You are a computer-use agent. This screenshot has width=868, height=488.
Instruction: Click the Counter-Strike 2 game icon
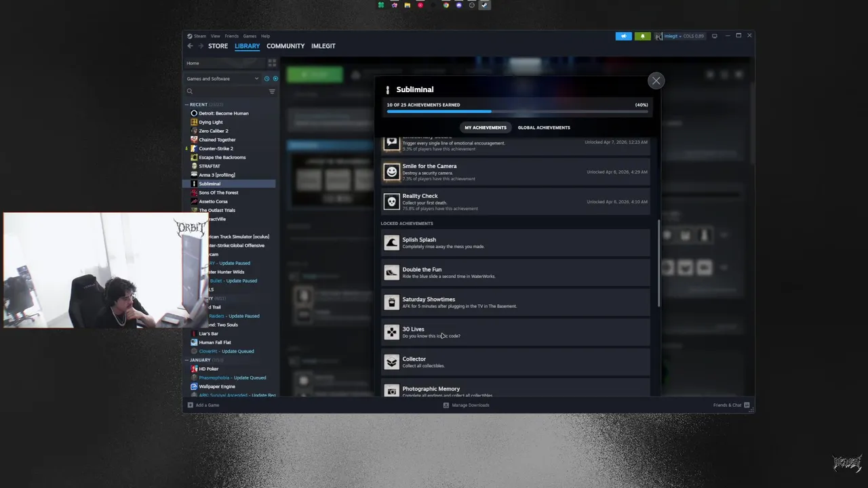194,148
